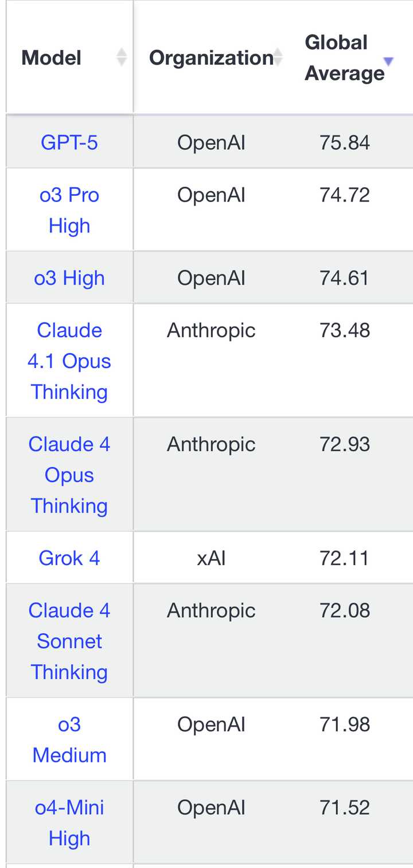The height and width of the screenshot is (868, 413).
Task: Click Anthropic in the Claude 4.1 Opus row
Action: tap(211, 331)
